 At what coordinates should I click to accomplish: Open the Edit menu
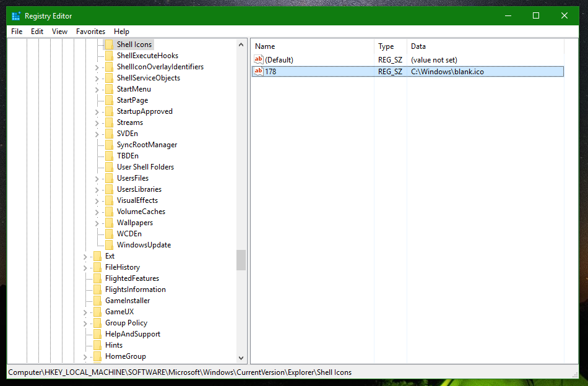tap(37, 32)
